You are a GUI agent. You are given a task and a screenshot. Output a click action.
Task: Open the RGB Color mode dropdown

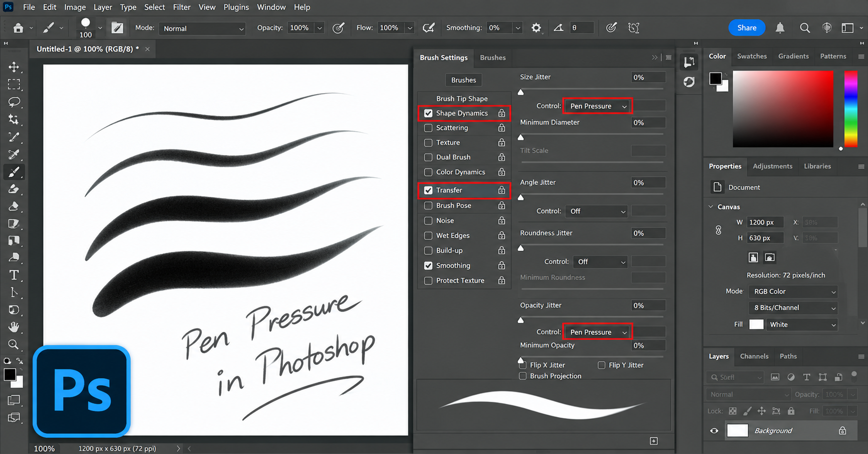(793, 291)
